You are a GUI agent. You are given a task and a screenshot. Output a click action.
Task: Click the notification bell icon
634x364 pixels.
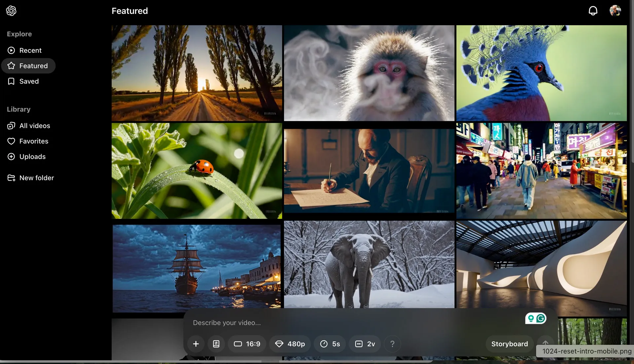[x=593, y=11]
